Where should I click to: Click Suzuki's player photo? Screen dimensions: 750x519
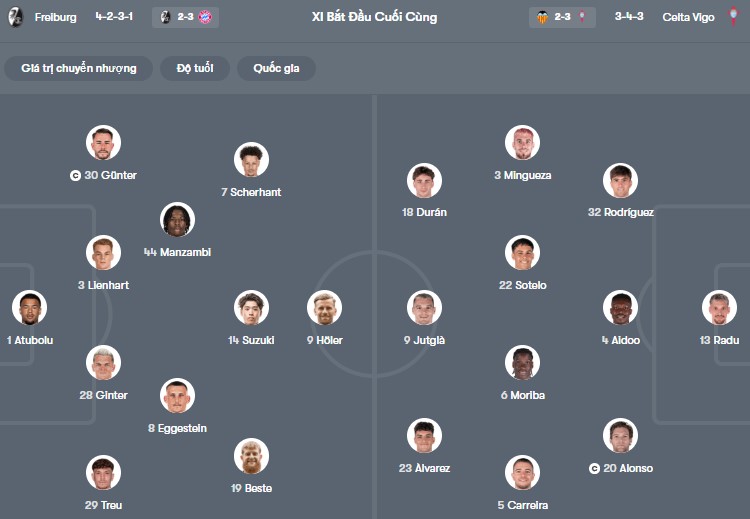251,308
